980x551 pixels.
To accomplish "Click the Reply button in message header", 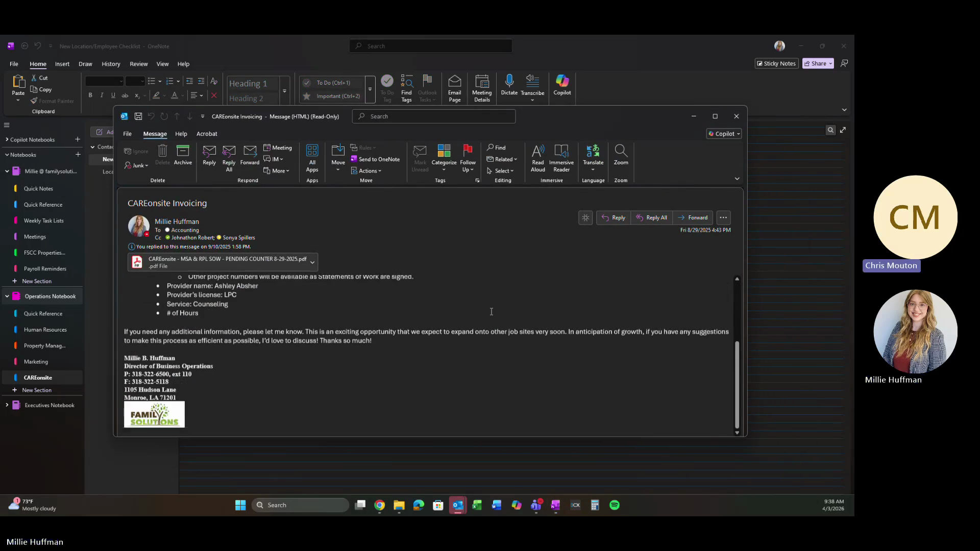I will [x=614, y=218].
